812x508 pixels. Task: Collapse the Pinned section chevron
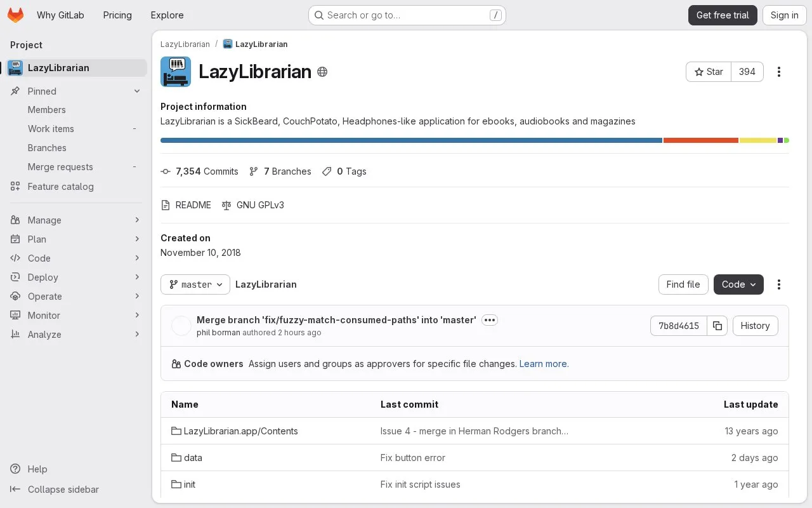point(137,91)
